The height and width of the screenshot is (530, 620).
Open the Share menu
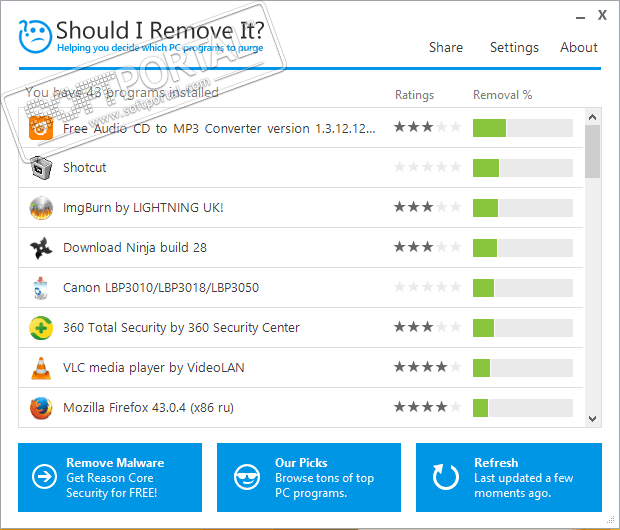pyautogui.click(x=446, y=47)
